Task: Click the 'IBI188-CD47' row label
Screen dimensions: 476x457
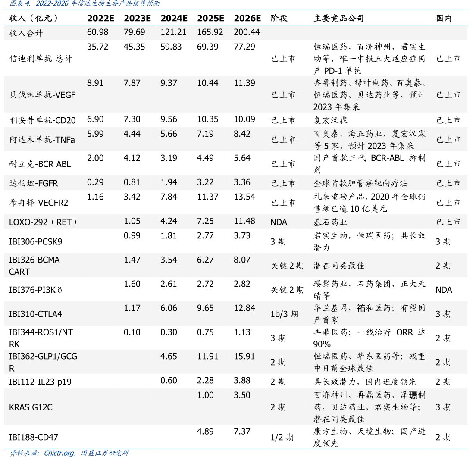Action: click(x=33, y=437)
